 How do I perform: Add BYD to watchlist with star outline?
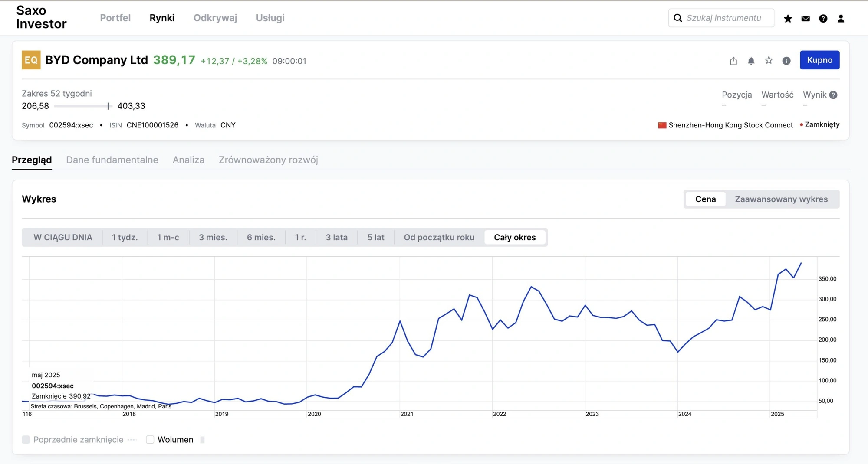coord(769,60)
